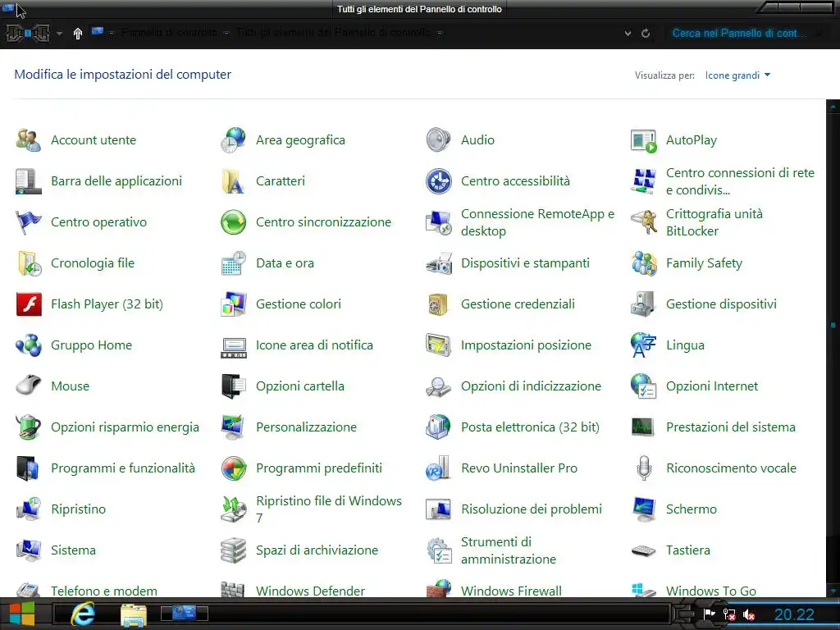
Task: Click the Centro connessioni di rete link
Action: (740, 181)
